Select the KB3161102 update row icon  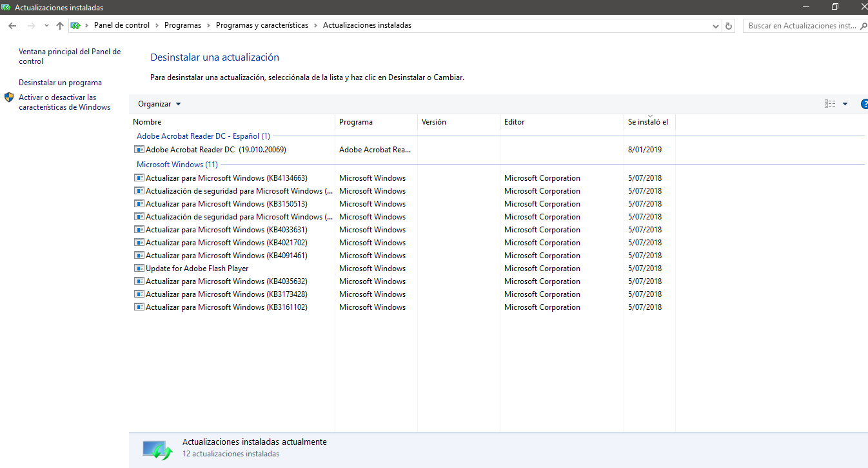(x=139, y=307)
